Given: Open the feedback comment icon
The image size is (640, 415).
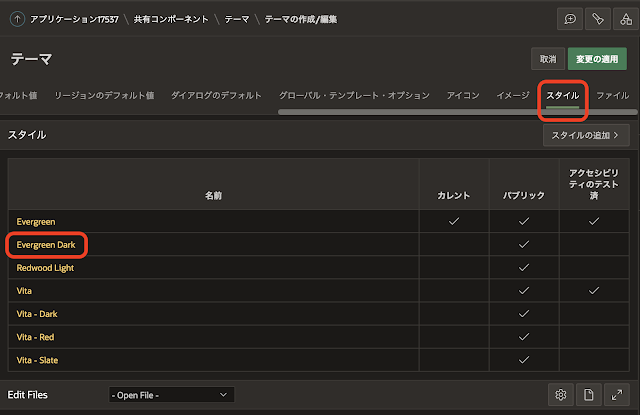Looking at the screenshot, I should point(570,19).
